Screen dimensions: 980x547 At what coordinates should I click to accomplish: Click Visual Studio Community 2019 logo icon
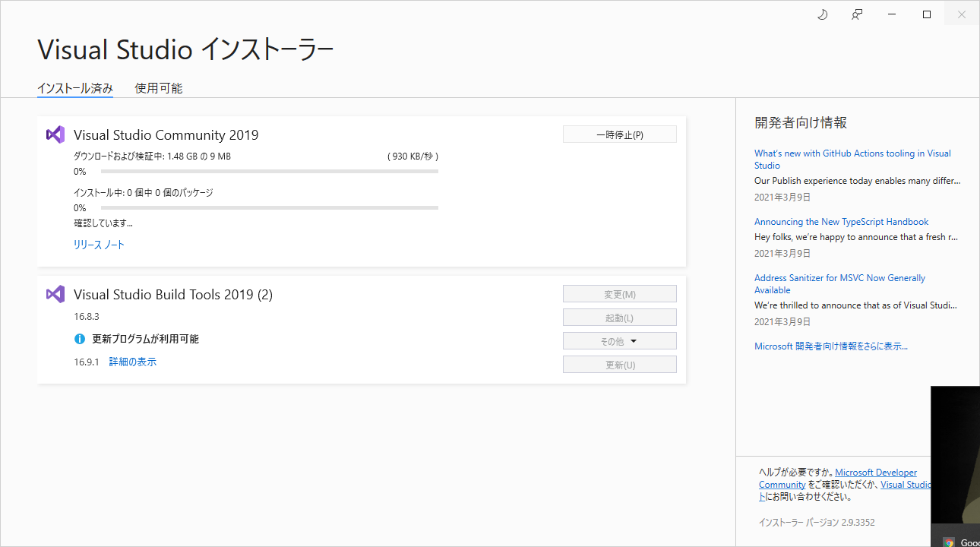pos(55,134)
